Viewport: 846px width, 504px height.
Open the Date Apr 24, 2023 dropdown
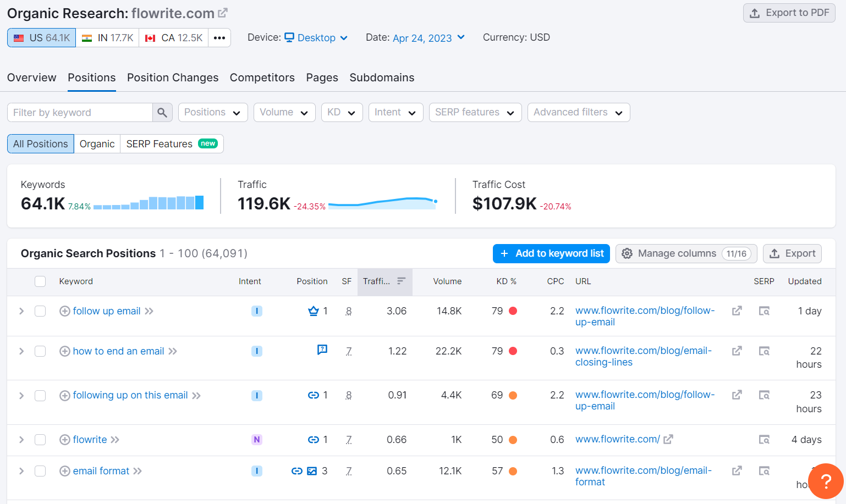429,38
